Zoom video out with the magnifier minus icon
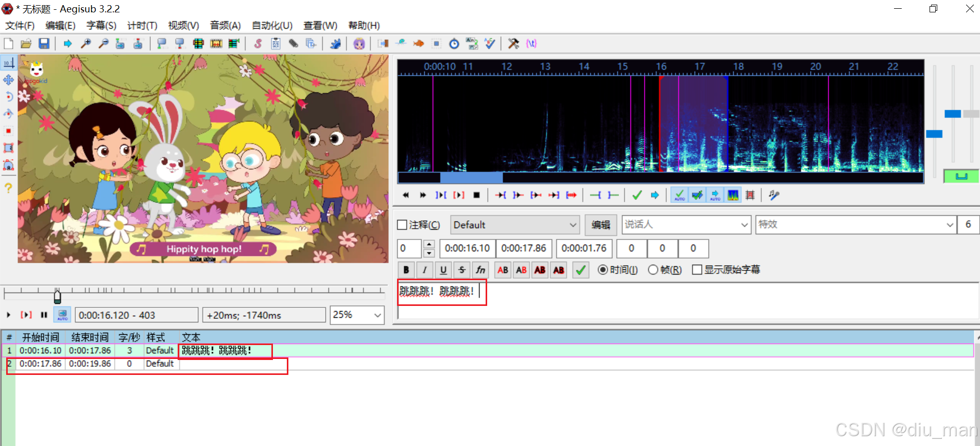The image size is (980, 446). click(103, 44)
